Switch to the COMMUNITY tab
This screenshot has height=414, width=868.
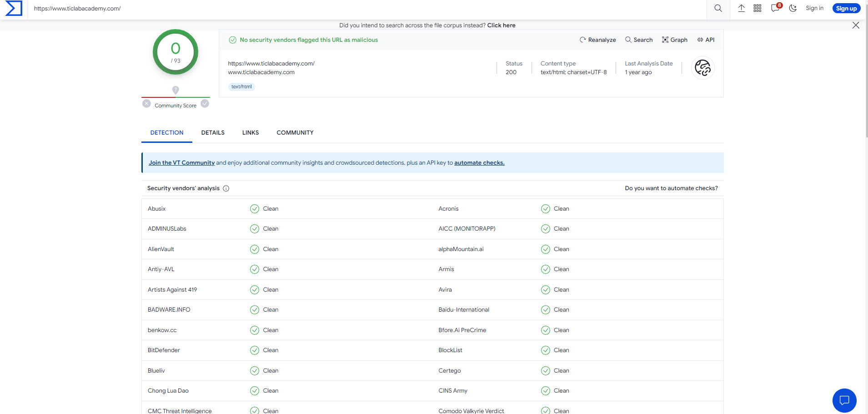pyautogui.click(x=295, y=133)
